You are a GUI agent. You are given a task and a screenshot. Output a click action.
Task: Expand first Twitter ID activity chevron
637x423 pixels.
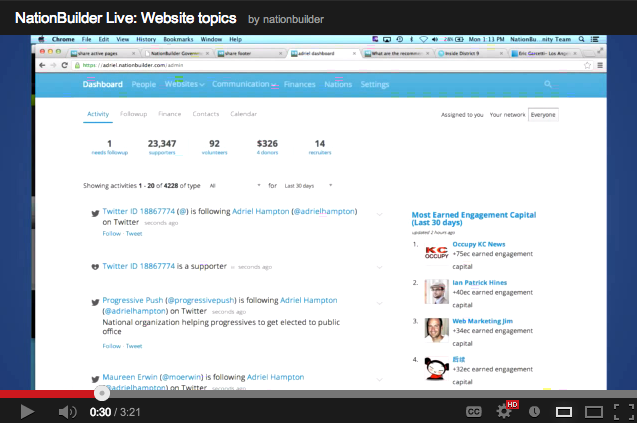379,214
